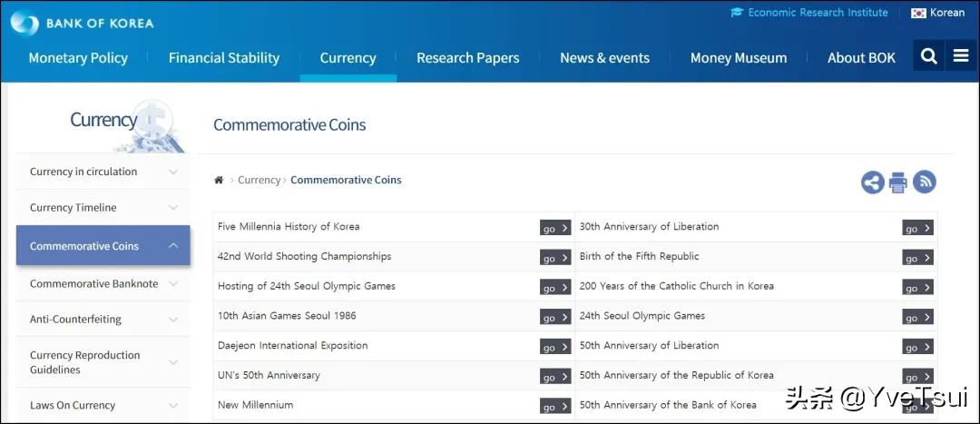
Task: Click the search magnifier icon
Action: pos(928,56)
